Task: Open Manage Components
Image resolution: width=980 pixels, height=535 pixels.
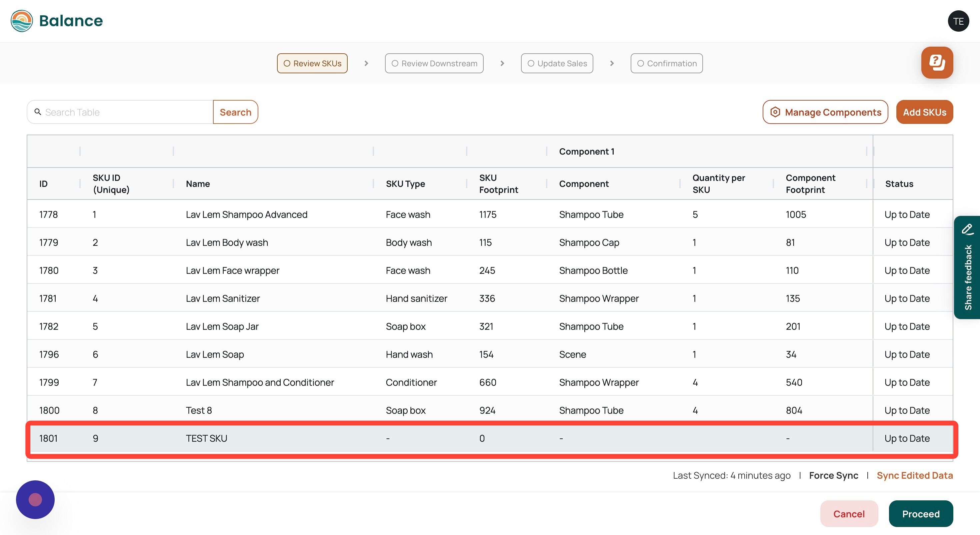Action: click(x=825, y=112)
